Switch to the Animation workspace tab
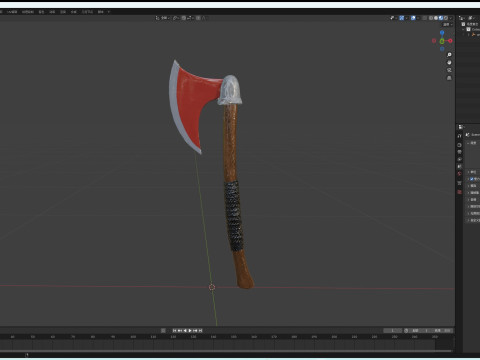Image resolution: width=480 pixels, height=360 pixels. coord(52,12)
